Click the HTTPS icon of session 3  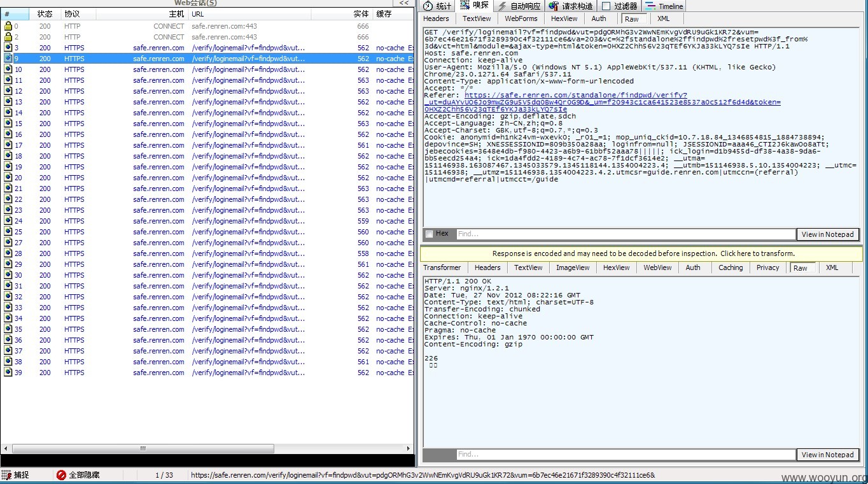[8, 48]
